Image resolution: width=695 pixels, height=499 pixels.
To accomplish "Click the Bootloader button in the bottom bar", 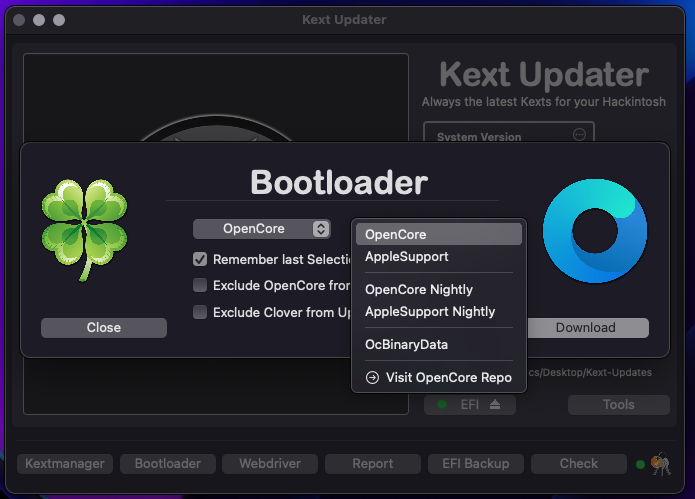I will coord(168,464).
